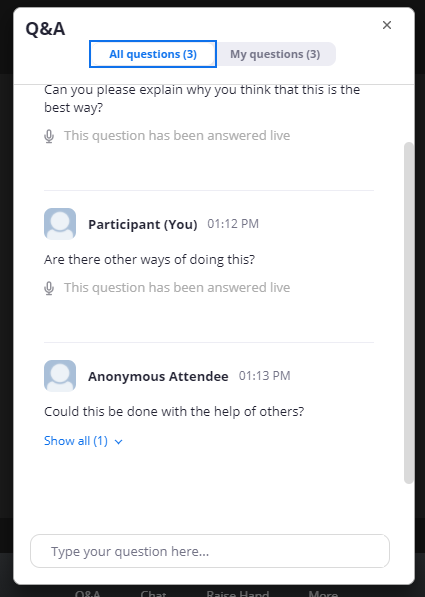This screenshot has height=597, width=425.
Task: Open the My questions tab
Action: point(275,54)
